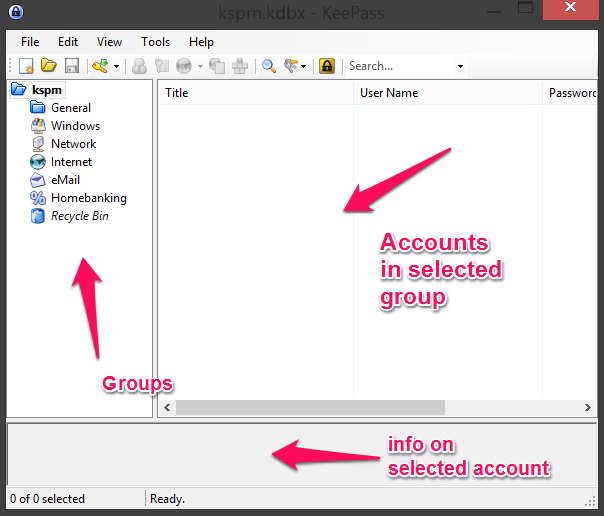Viewport: 604px width, 516px height.
Task: Click the eMail envelope icon
Action: point(38,180)
